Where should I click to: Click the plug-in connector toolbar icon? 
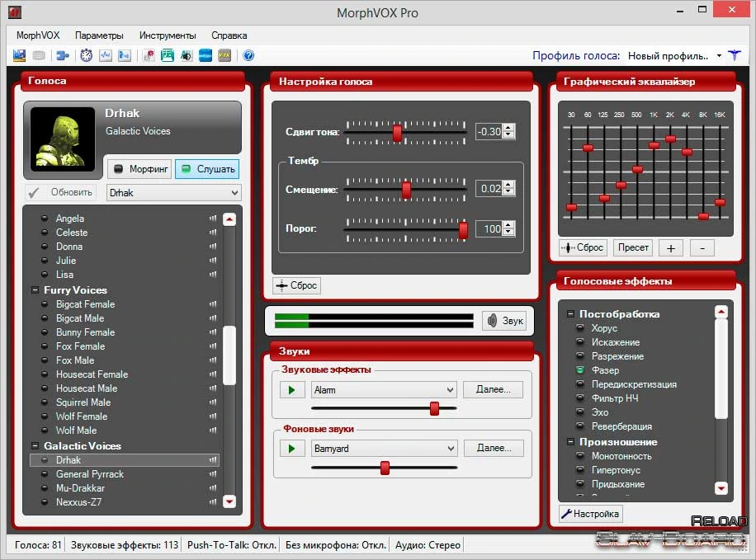point(63,55)
